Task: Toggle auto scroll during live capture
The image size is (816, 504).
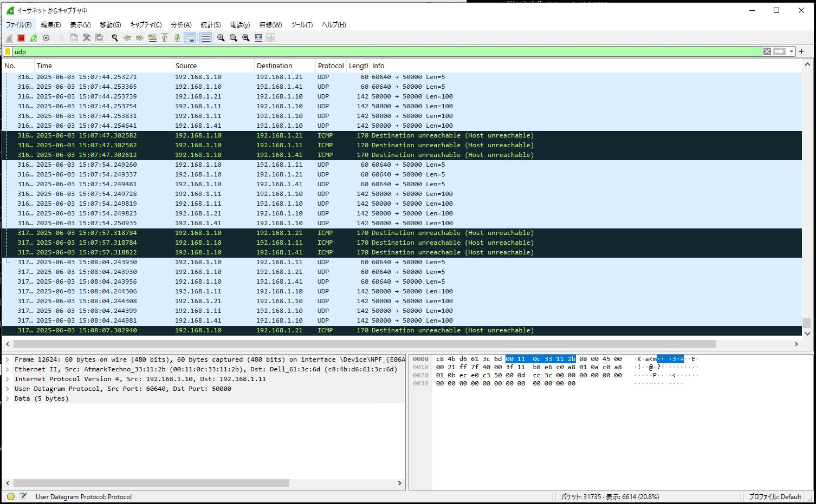Action: (190, 38)
